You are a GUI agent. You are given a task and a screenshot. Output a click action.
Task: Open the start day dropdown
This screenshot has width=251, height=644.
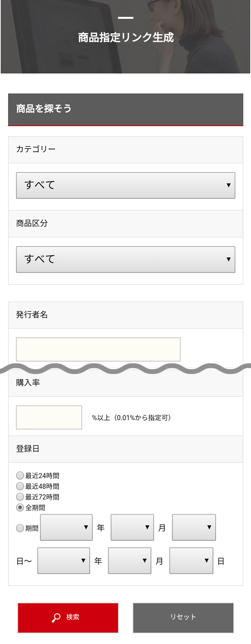coord(194,527)
